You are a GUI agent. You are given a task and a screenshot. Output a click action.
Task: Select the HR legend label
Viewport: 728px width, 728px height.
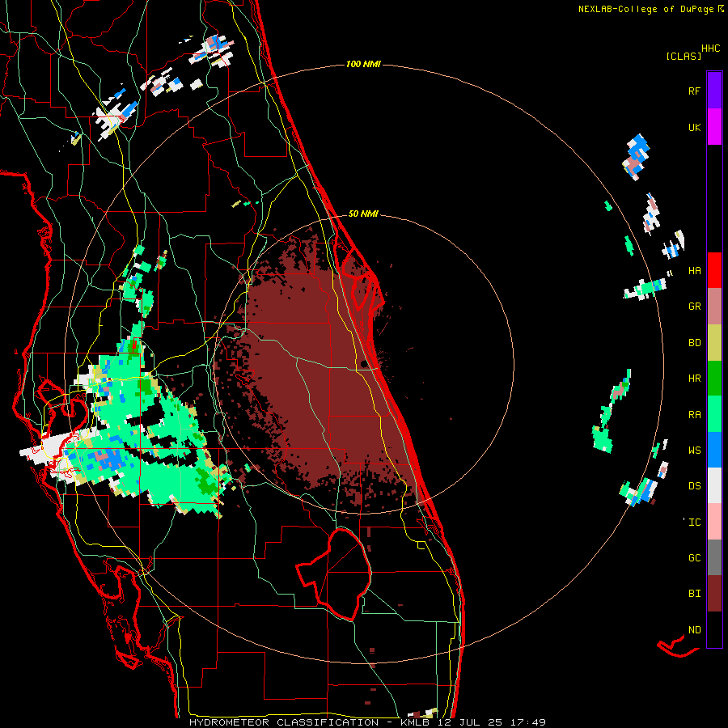[694, 379]
